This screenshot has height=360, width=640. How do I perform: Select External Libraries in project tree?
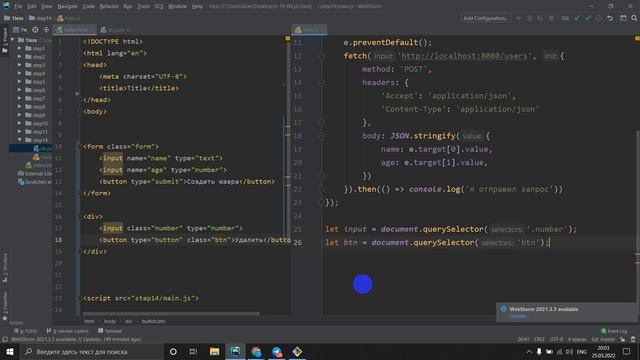click(x=35, y=173)
